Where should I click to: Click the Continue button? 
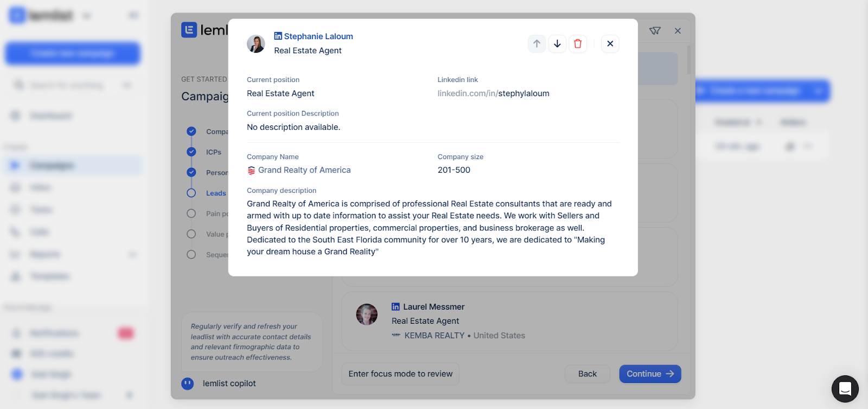[x=650, y=374]
